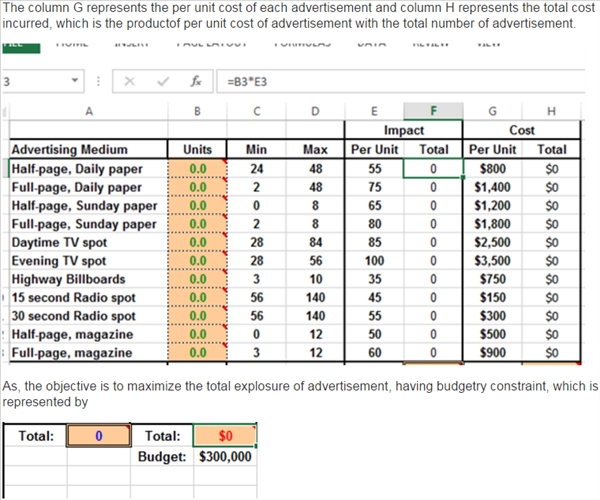Select column F header
This screenshot has width=600, height=500.
(x=432, y=111)
